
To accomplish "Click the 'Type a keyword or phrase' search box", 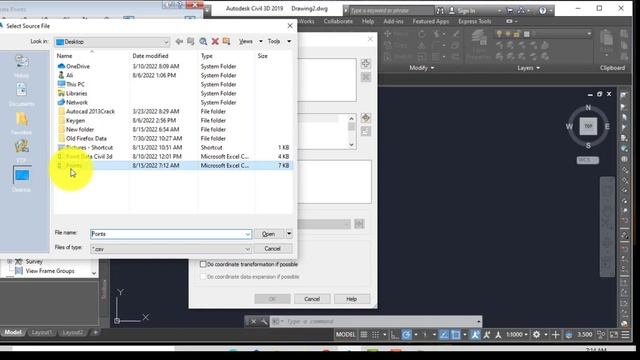I will pos(391,11).
